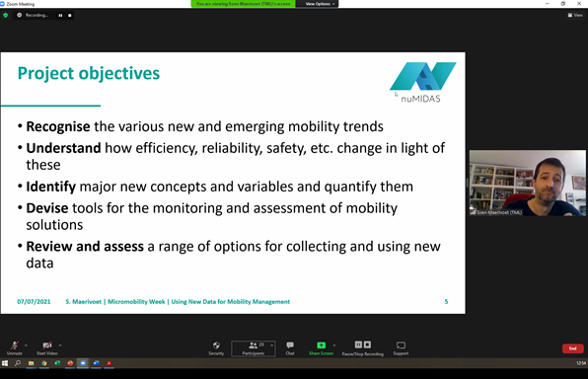The width and height of the screenshot is (588, 379).
Task: Click the Start Video label text
Action: click(47, 353)
